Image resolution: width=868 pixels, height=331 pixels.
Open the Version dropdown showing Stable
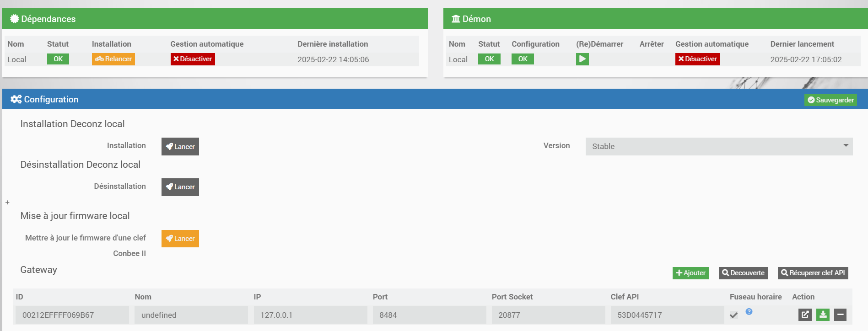[x=719, y=146]
